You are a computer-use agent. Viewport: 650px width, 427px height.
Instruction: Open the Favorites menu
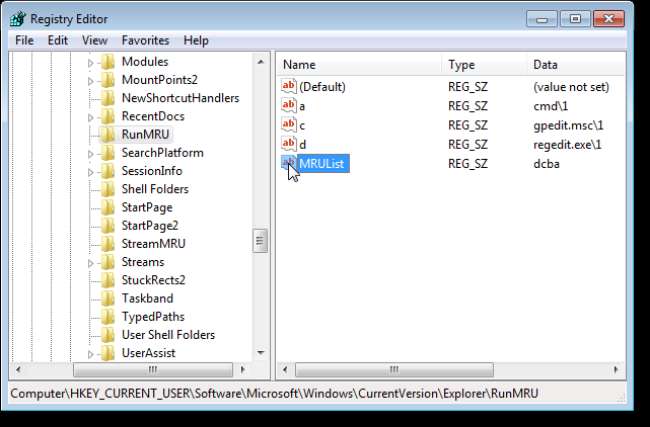tap(145, 41)
